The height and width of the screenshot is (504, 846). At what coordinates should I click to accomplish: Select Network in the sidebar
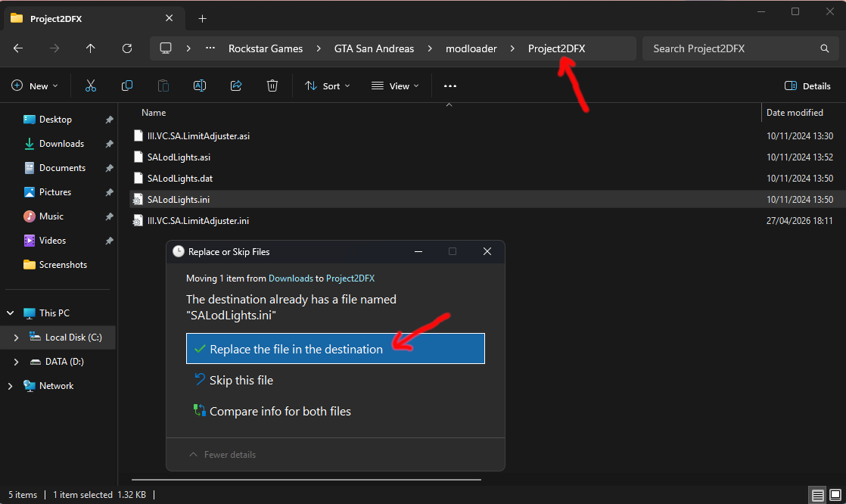click(x=56, y=386)
